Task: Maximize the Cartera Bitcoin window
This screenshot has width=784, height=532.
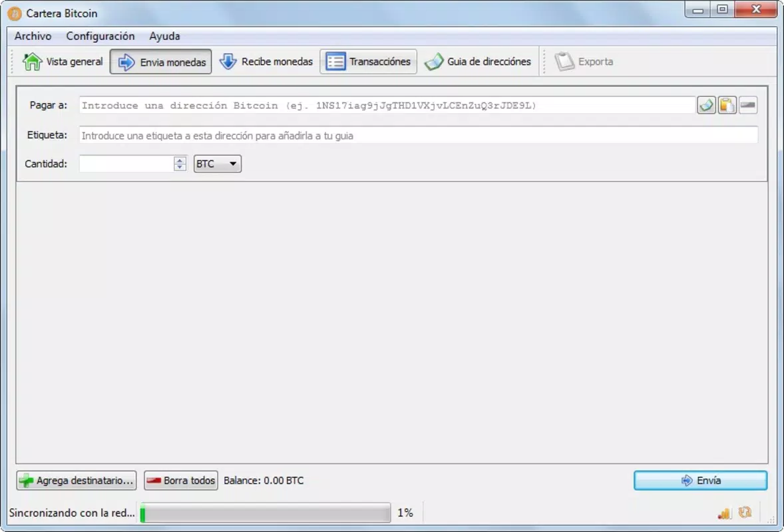Action: point(723,9)
